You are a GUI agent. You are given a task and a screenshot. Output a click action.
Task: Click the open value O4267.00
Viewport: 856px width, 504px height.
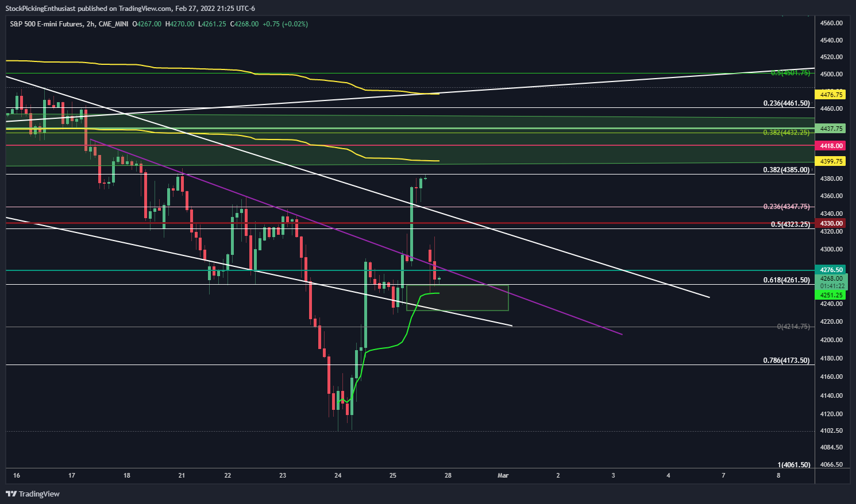coord(146,24)
